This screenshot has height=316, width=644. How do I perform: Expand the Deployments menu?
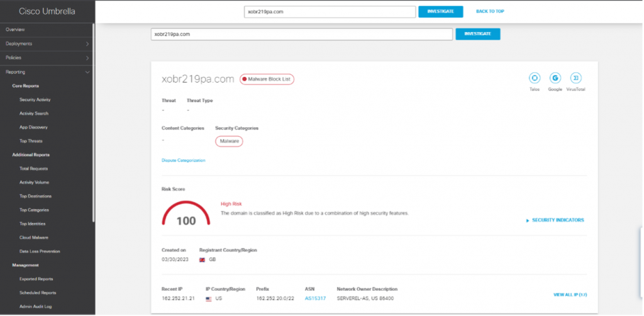tap(46, 43)
